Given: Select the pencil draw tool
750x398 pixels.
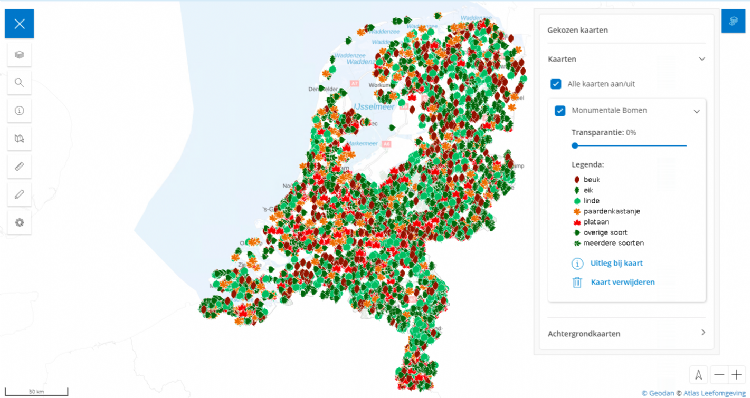Looking at the screenshot, I should [x=19, y=194].
